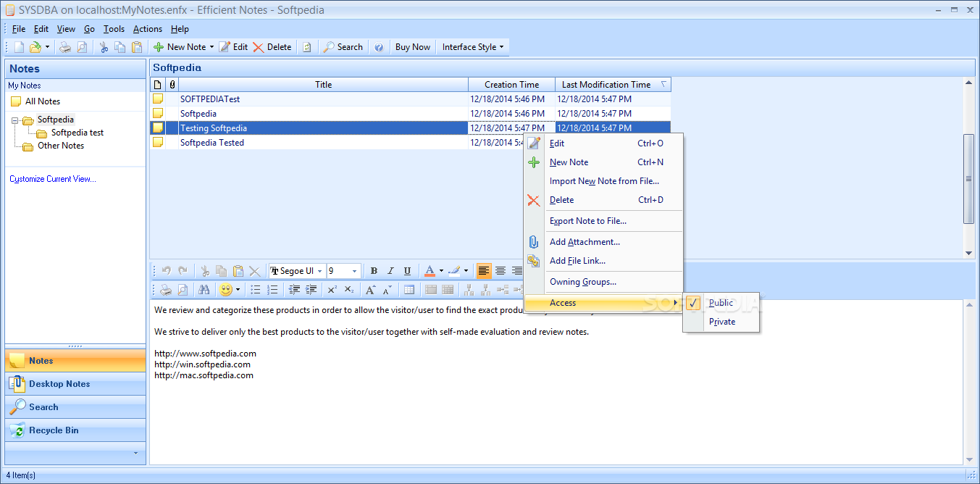
Task: Click the print preview icon in the main toolbar
Action: (x=82, y=47)
